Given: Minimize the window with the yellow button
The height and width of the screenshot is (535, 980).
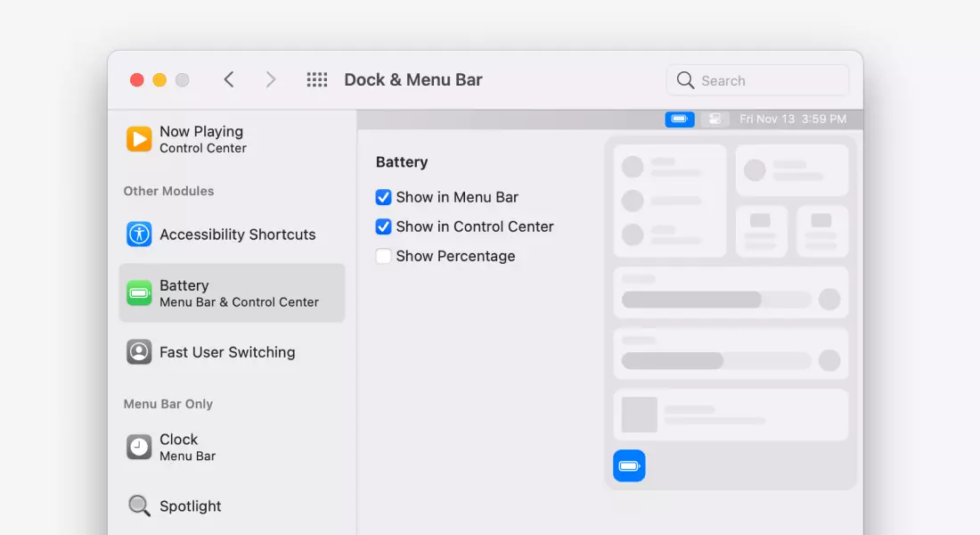Looking at the screenshot, I should pos(159,80).
